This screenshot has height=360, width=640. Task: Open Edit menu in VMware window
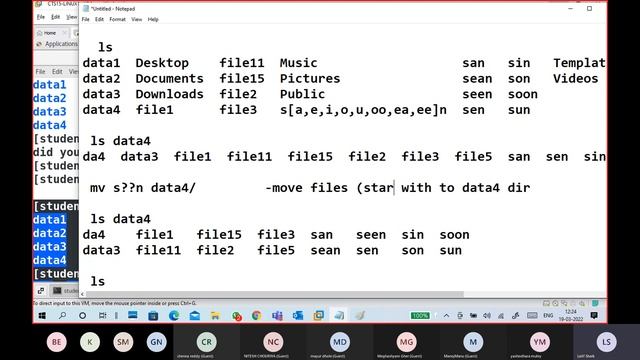pyautogui.click(x=56, y=17)
